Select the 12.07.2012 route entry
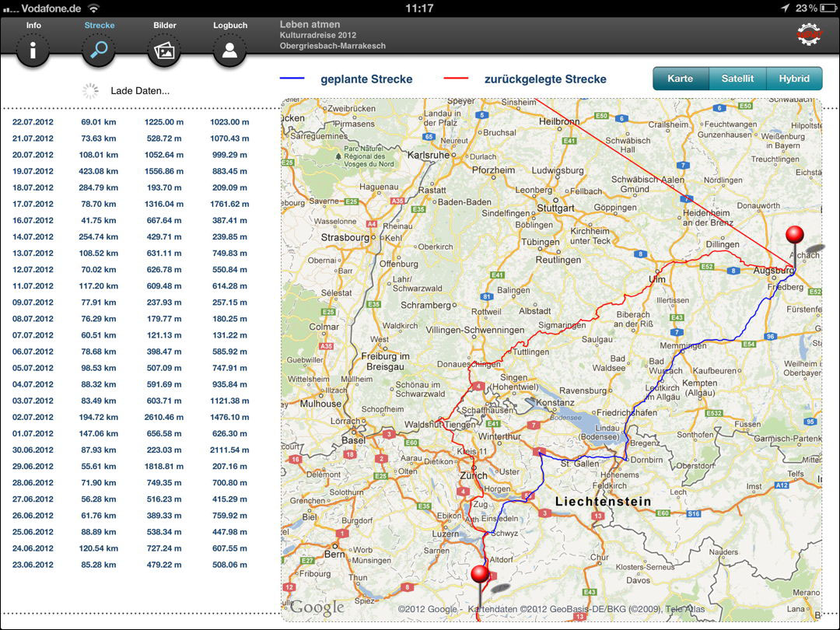Viewport: 840px width, 630px height. tap(131, 269)
